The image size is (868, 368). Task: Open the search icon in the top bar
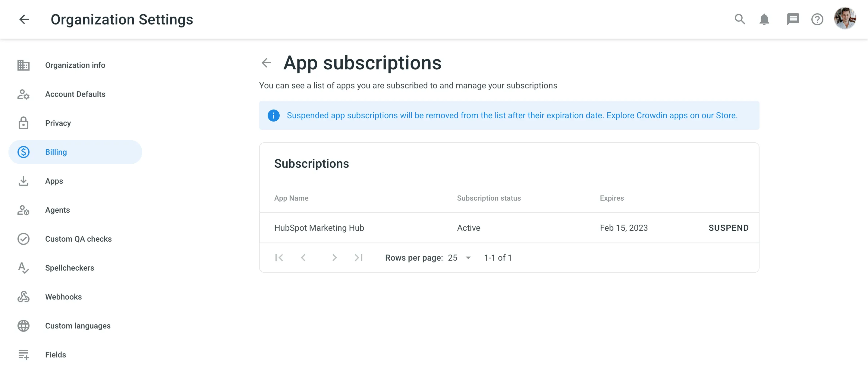(740, 19)
